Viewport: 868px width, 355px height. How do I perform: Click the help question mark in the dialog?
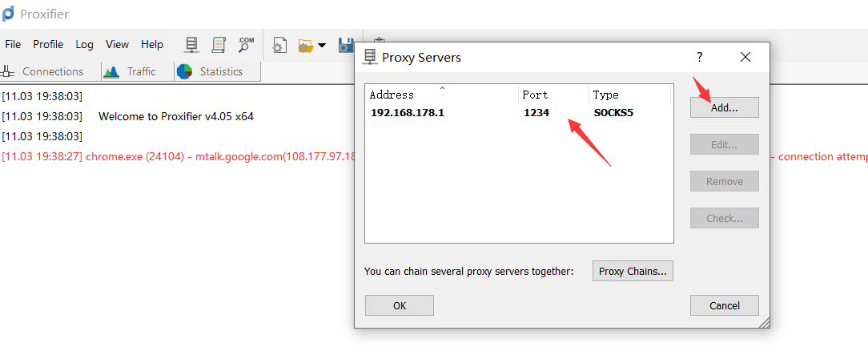point(700,56)
